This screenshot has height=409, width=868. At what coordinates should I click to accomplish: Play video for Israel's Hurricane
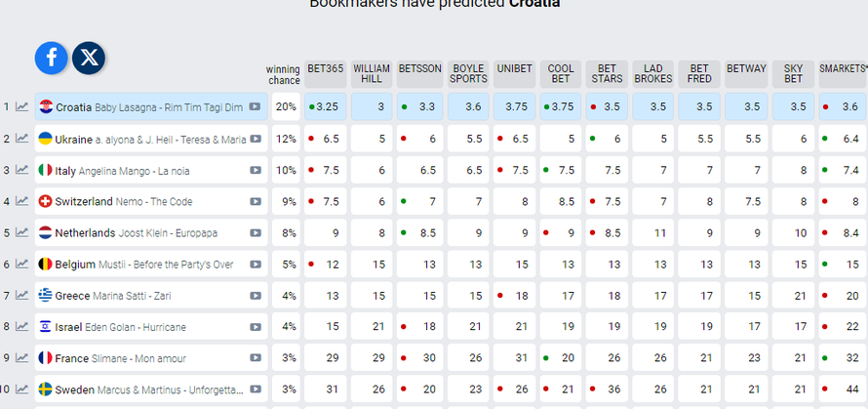255,326
